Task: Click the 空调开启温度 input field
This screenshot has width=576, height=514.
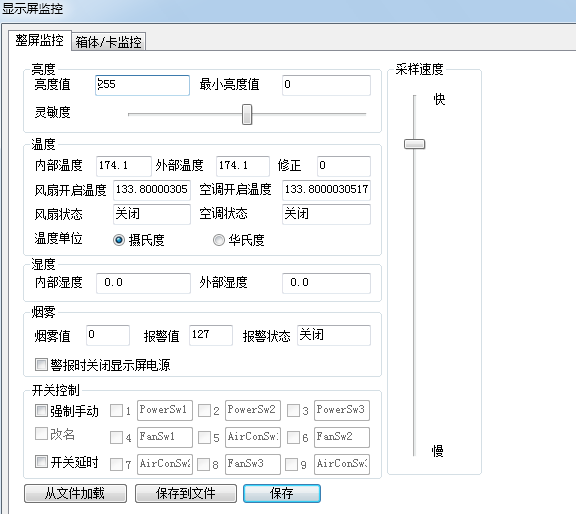Action: (326, 190)
